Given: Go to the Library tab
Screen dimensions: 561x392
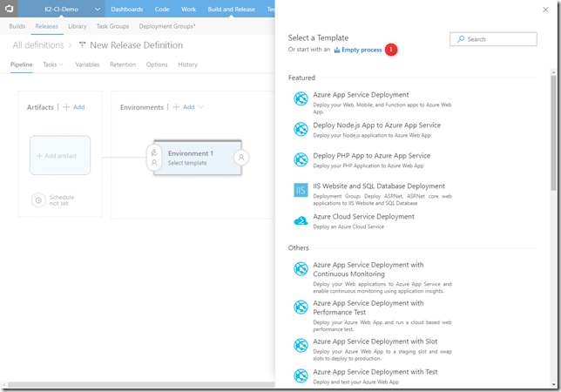Looking at the screenshot, I should [78, 26].
